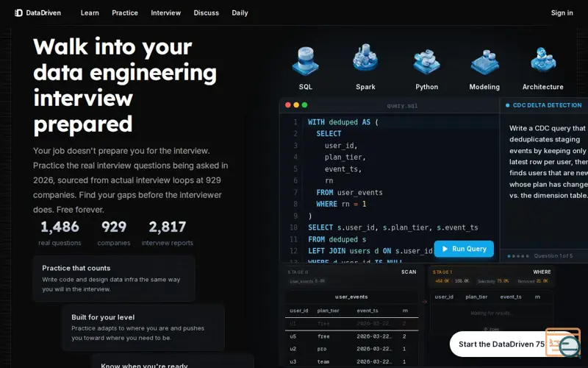Open the Discuss menu
This screenshot has width=588, height=368.
207,13
